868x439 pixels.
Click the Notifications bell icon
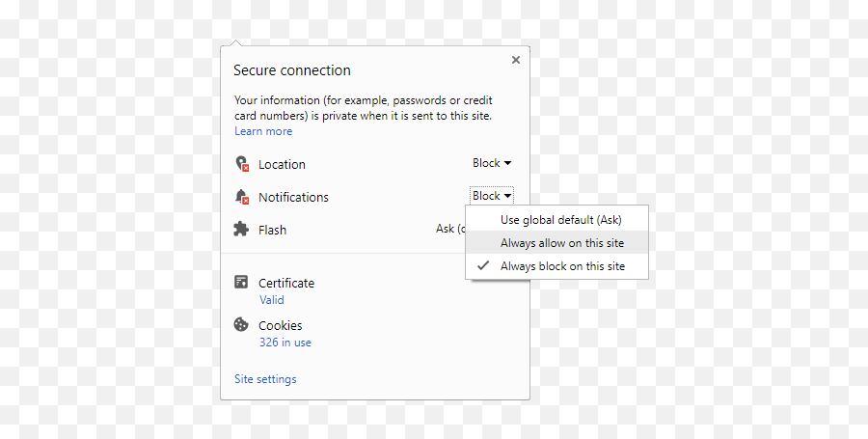click(242, 197)
